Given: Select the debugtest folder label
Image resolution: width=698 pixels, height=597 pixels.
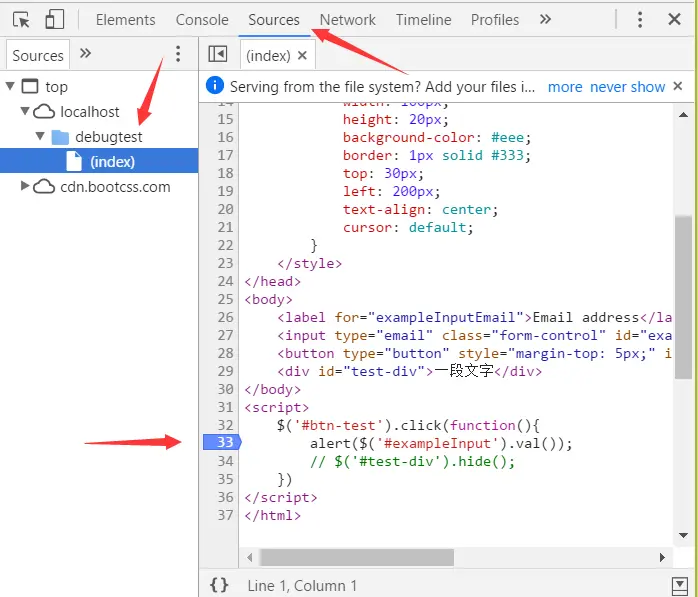Looking at the screenshot, I should point(109,137).
